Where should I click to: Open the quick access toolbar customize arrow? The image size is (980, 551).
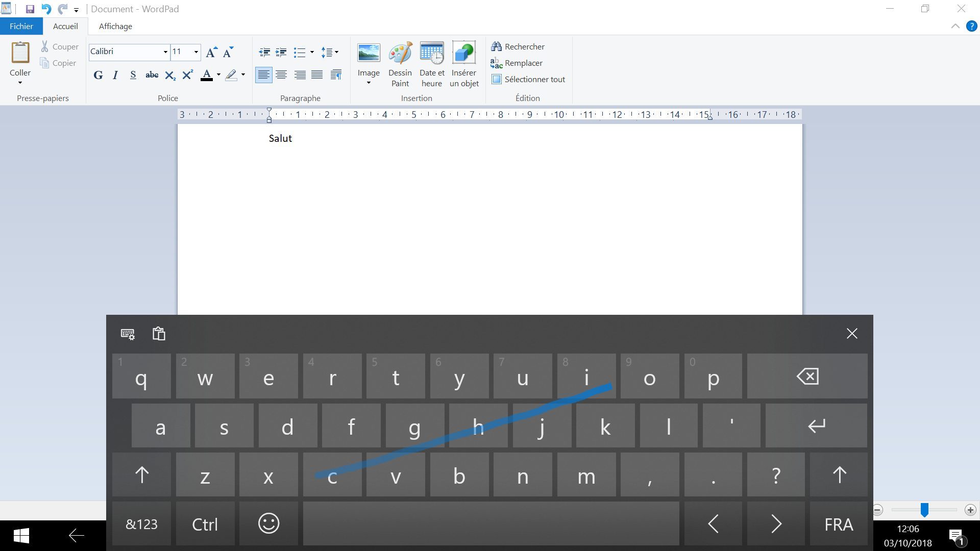point(76,10)
